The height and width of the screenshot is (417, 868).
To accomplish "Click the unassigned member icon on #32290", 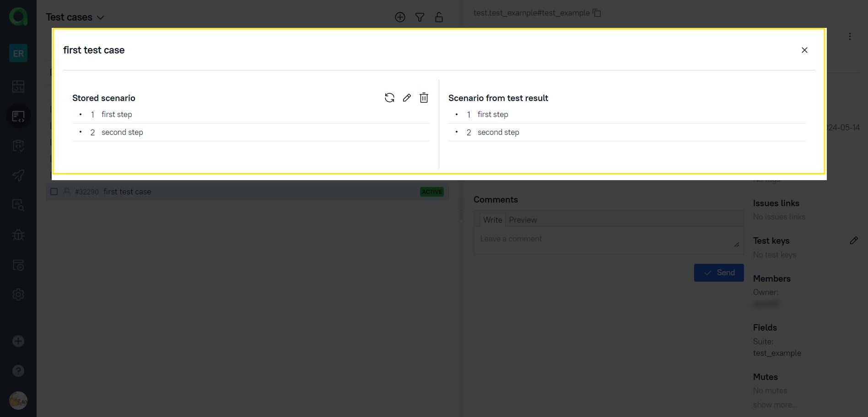I will [67, 192].
